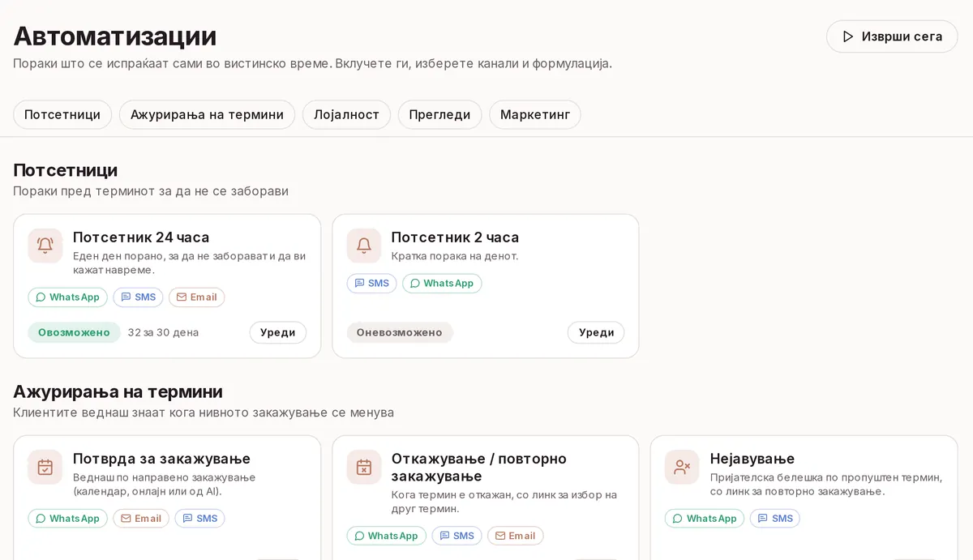Select SMS chip in Потсетник 24 часа
973x560 pixels.
(x=139, y=297)
